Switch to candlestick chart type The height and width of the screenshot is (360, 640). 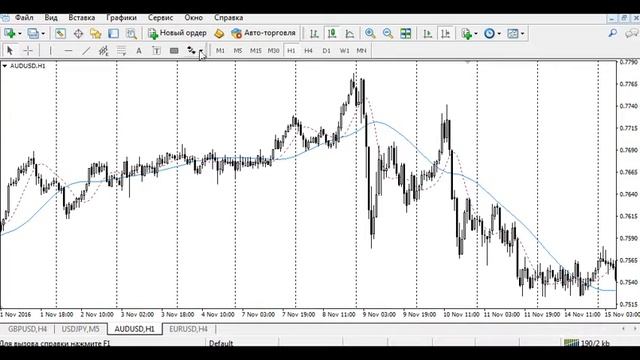pyautogui.click(x=332, y=33)
